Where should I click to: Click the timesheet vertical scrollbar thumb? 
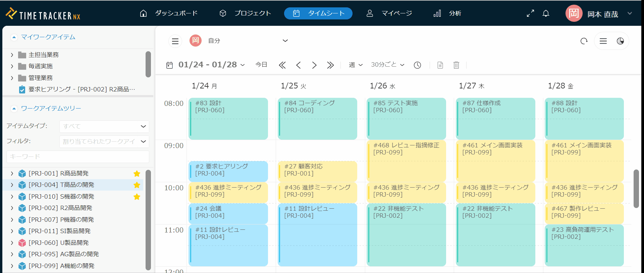636,189
